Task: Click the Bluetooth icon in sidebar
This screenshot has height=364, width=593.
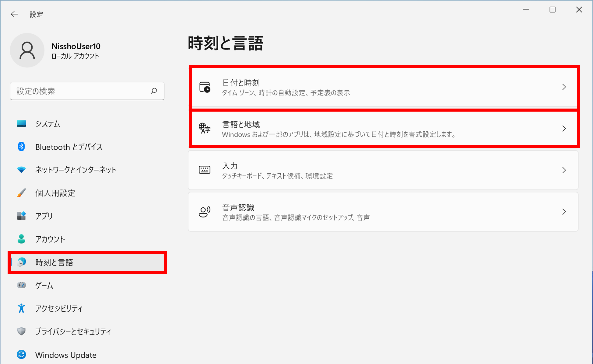Action: [21, 147]
